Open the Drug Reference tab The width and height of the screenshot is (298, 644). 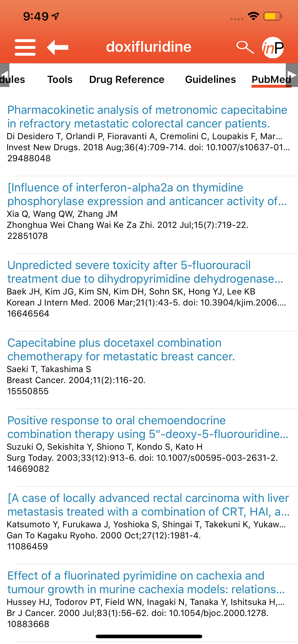coord(127,80)
